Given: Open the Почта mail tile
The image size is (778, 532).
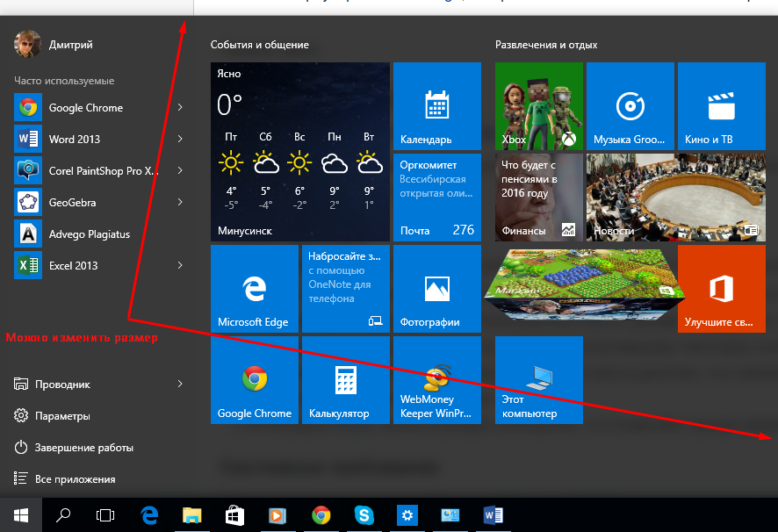Looking at the screenshot, I should [437, 198].
